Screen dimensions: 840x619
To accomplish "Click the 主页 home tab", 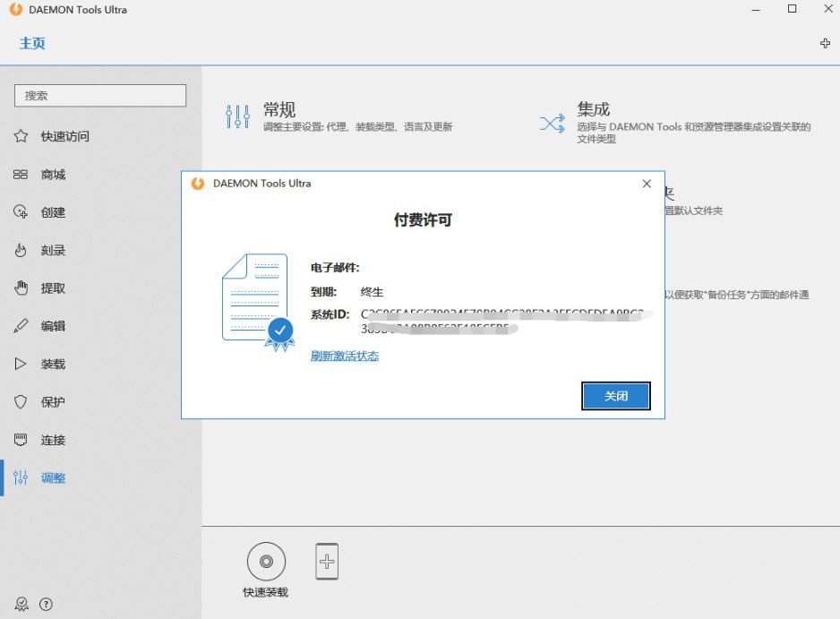I will 32,43.
